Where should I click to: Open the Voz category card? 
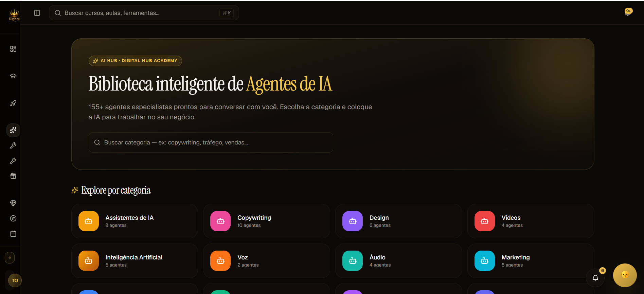(x=267, y=261)
